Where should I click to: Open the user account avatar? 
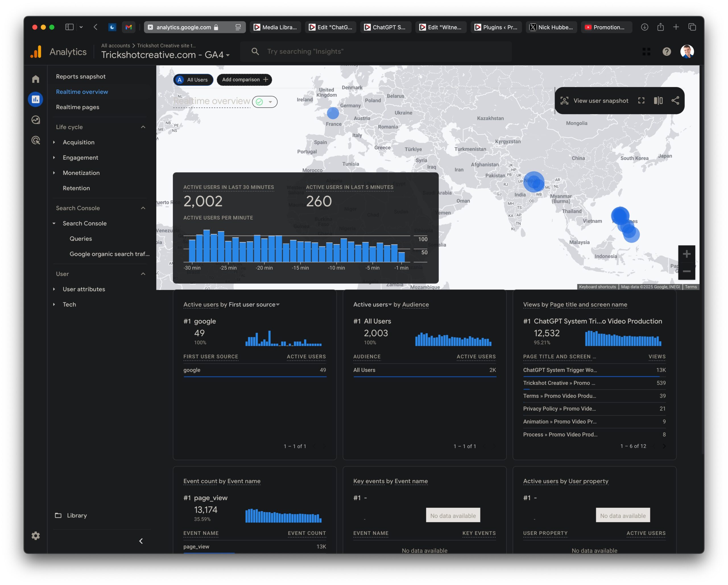pyautogui.click(x=687, y=52)
